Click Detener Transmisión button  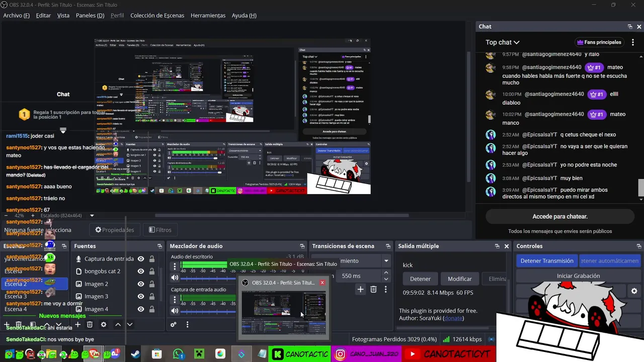pyautogui.click(x=547, y=261)
